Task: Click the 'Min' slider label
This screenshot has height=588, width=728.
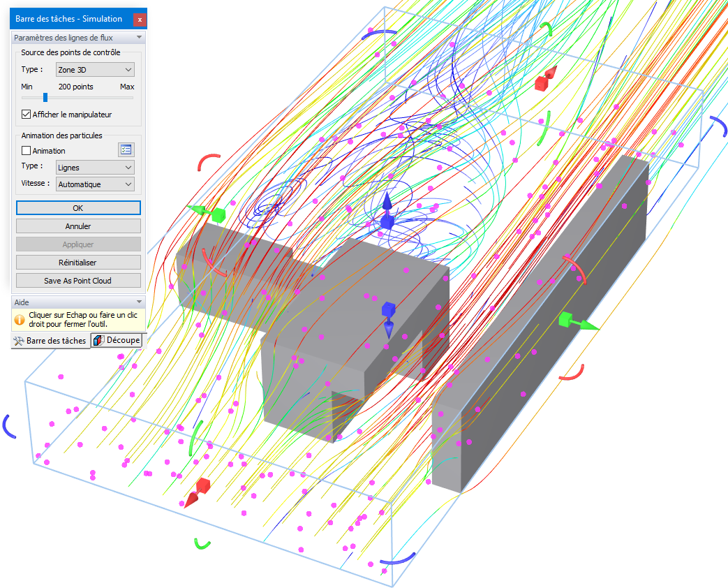Action: [x=27, y=87]
